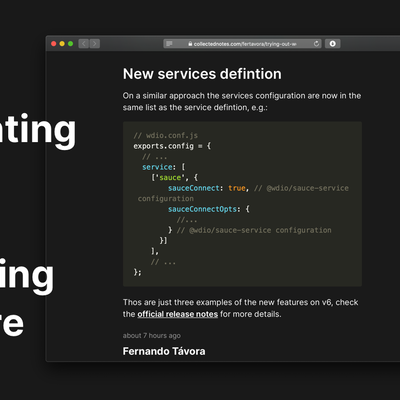Image resolution: width=400 pixels, height=400 pixels.
Task: Close the Safari window with red button
Action: 54,44
